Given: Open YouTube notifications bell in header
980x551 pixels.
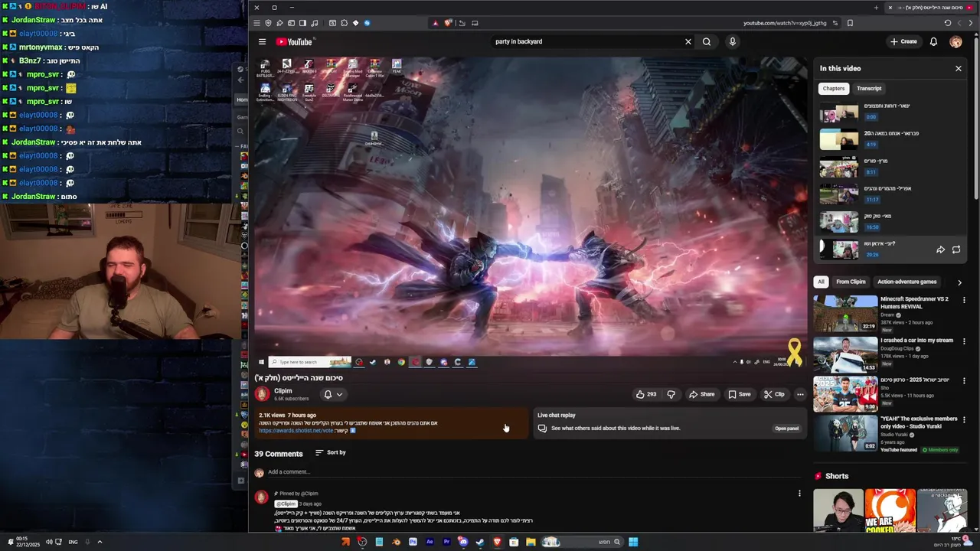Looking at the screenshot, I should click(x=933, y=42).
